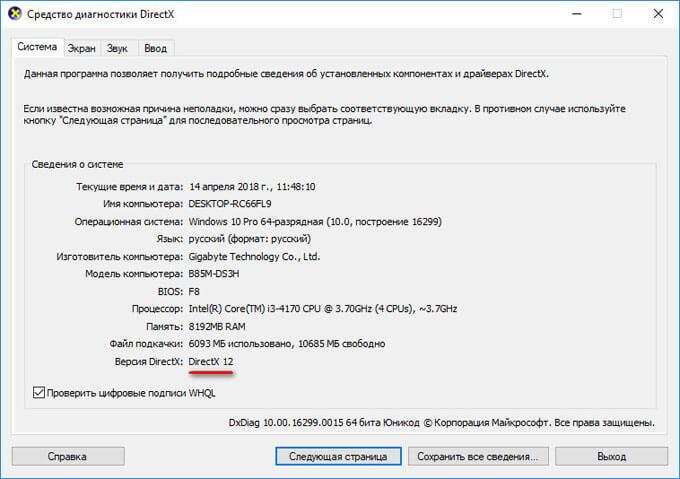Screen dimensions: 680x479
Task: Switch to the Звук tab
Action: (x=117, y=49)
